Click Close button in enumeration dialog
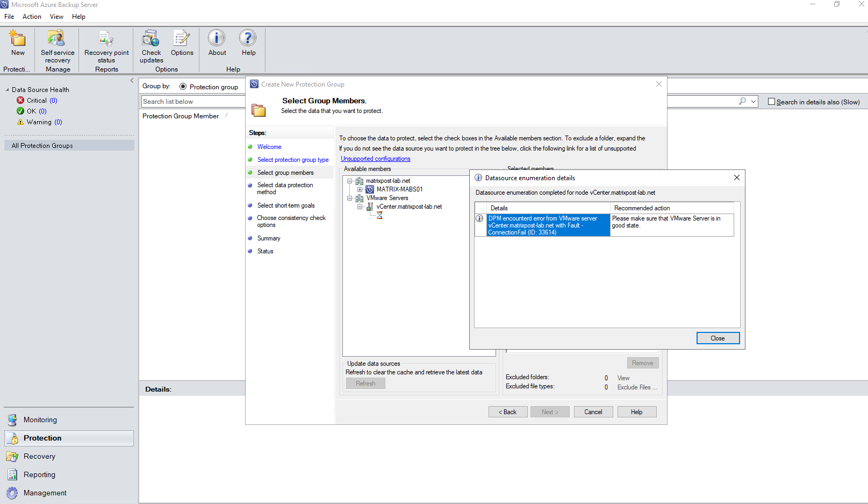 (718, 338)
